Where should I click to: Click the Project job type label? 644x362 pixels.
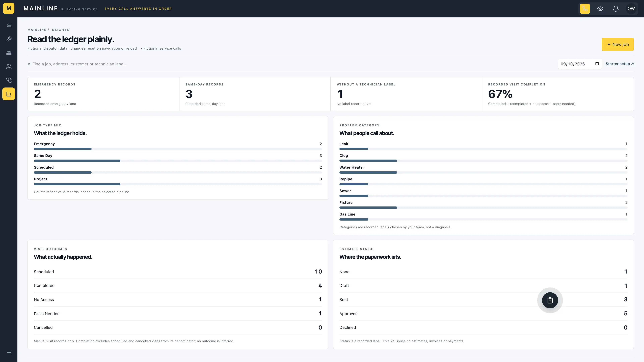(40, 179)
